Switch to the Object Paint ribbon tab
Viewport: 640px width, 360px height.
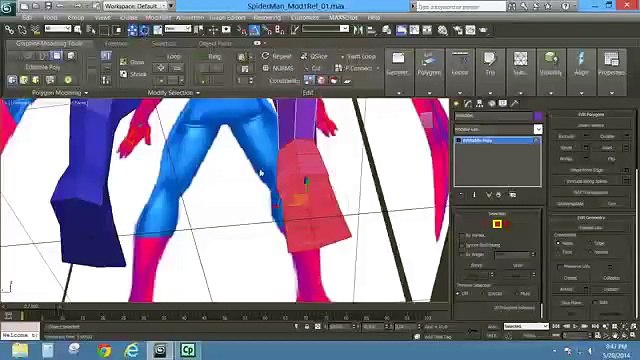(215, 43)
